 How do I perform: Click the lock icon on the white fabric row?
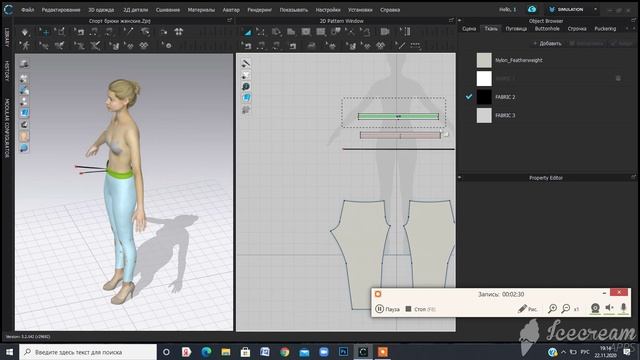[618, 78]
